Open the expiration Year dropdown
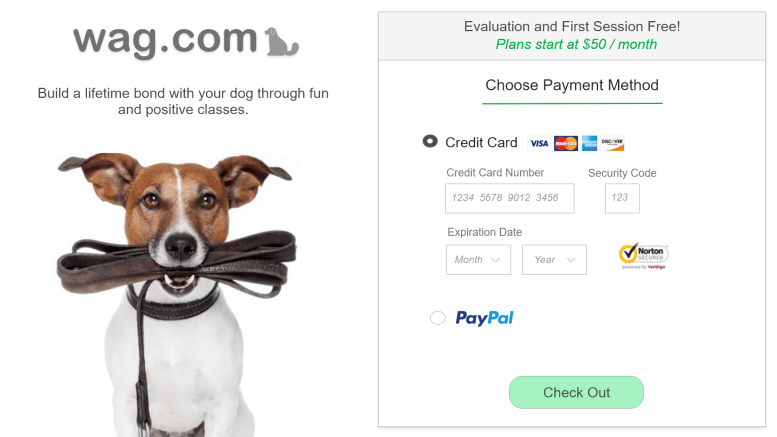777x437 pixels. pyautogui.click(x=554, y=260)
